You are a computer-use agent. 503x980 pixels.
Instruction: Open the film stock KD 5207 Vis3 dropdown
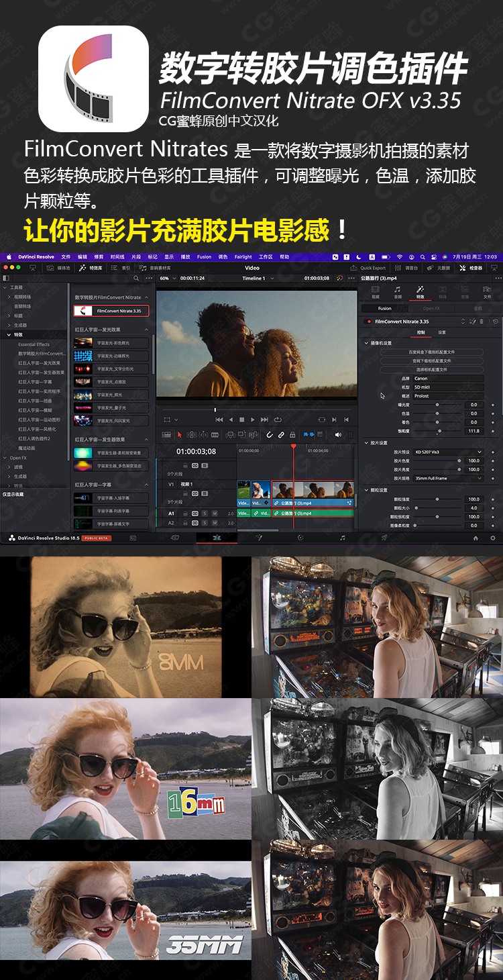449,452
